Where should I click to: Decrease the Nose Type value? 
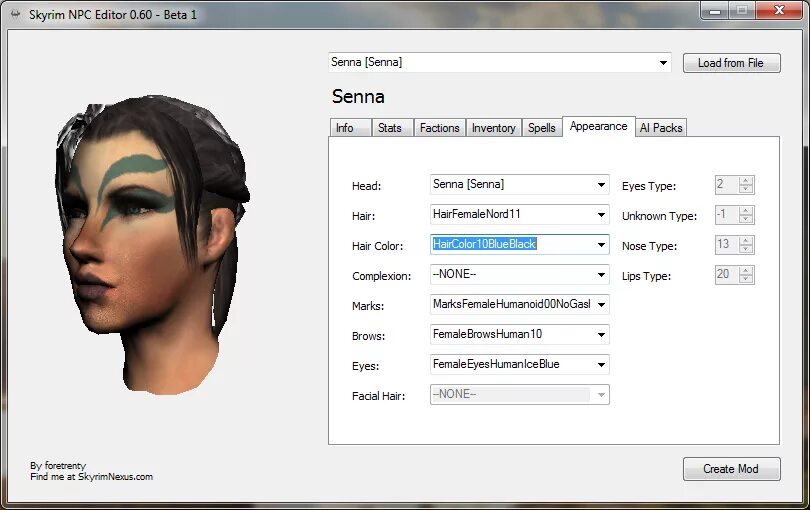click(745, 249)
